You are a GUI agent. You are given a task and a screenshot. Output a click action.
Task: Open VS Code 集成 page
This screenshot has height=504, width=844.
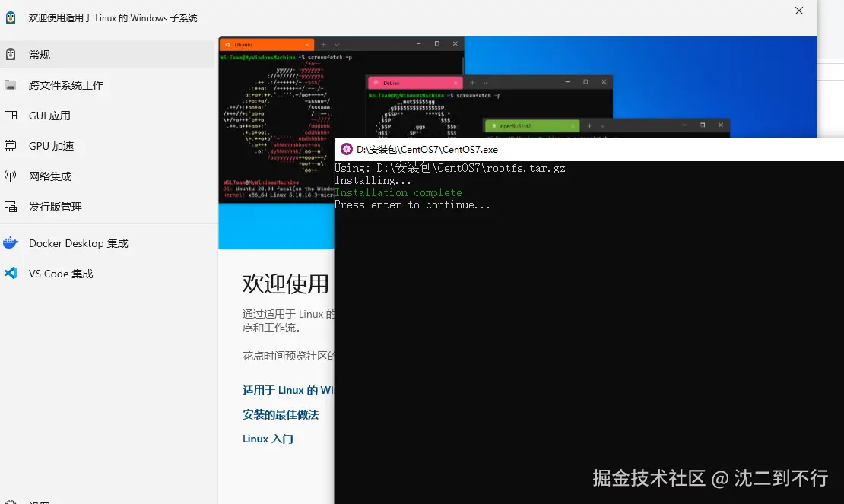point(108,273)
